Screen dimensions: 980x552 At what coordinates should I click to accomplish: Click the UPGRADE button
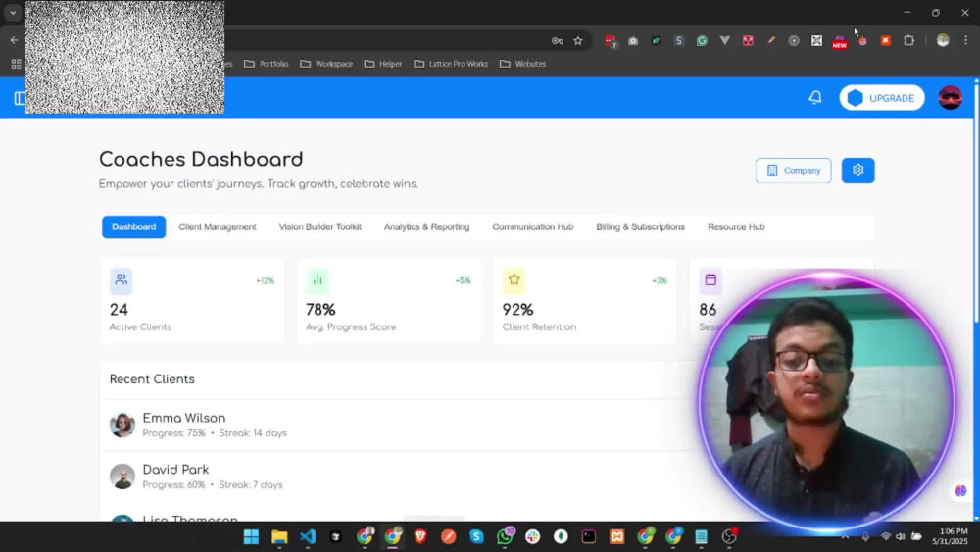pyautogui.click(x=882, y=98)
